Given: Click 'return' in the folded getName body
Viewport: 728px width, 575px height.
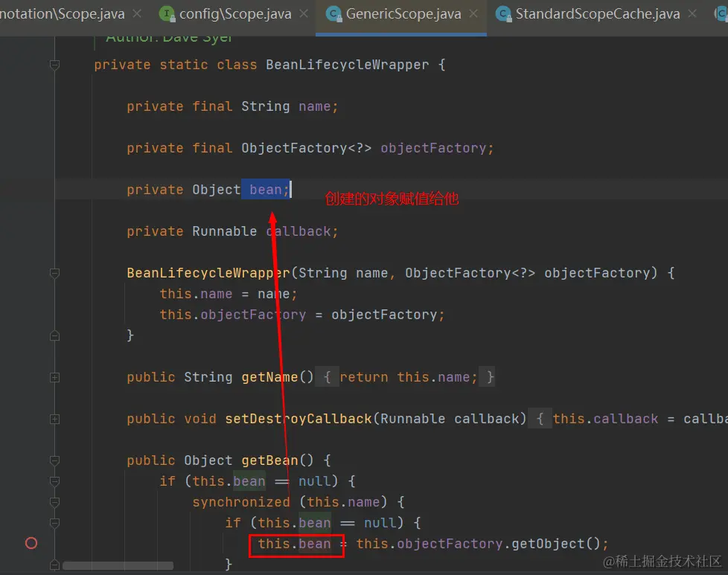Looking at the screenshot, I should pos(363,377).
